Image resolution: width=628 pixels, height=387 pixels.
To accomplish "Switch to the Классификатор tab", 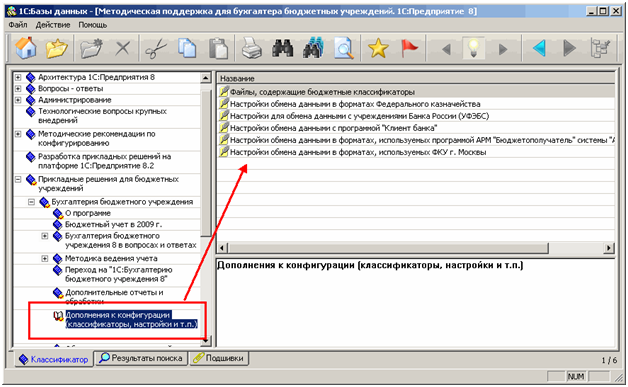I will point(54,359).
